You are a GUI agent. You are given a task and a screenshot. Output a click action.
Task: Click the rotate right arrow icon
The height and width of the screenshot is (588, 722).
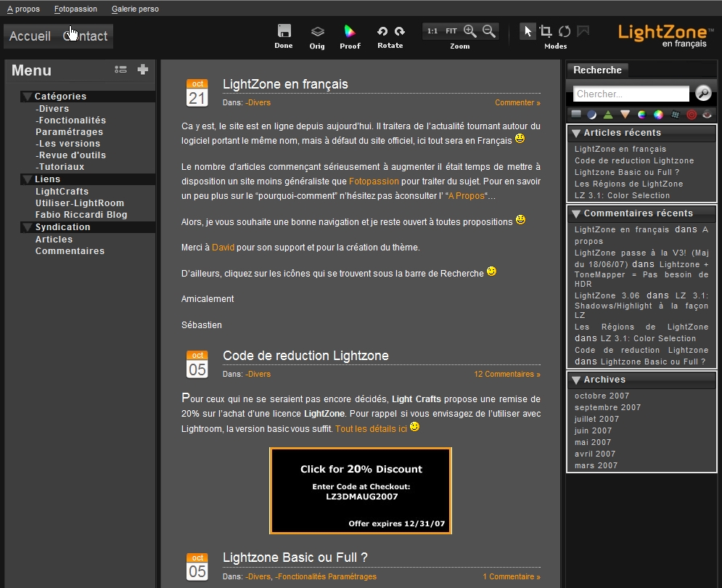pyautogui.click(x=399, y=31)
